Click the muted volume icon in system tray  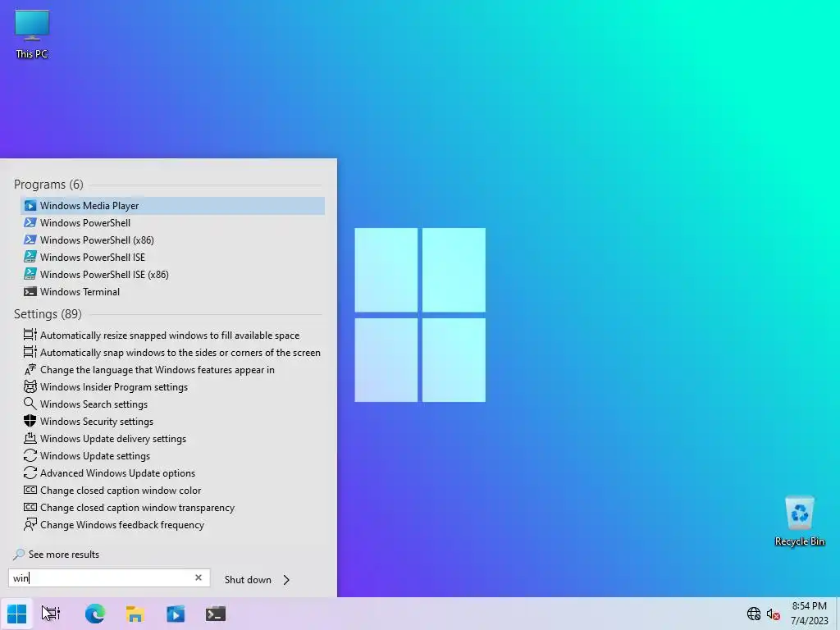click(773, 614)
